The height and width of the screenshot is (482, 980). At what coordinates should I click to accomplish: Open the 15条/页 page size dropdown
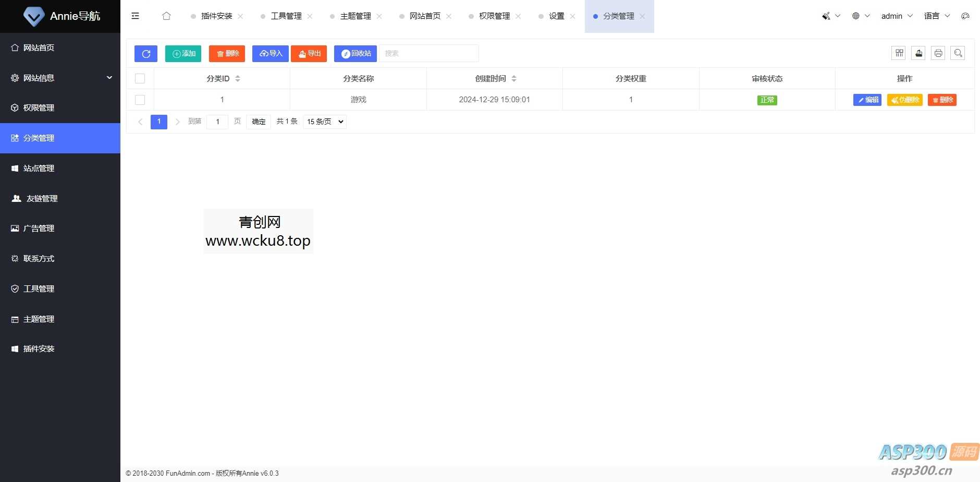pos(324,122)
